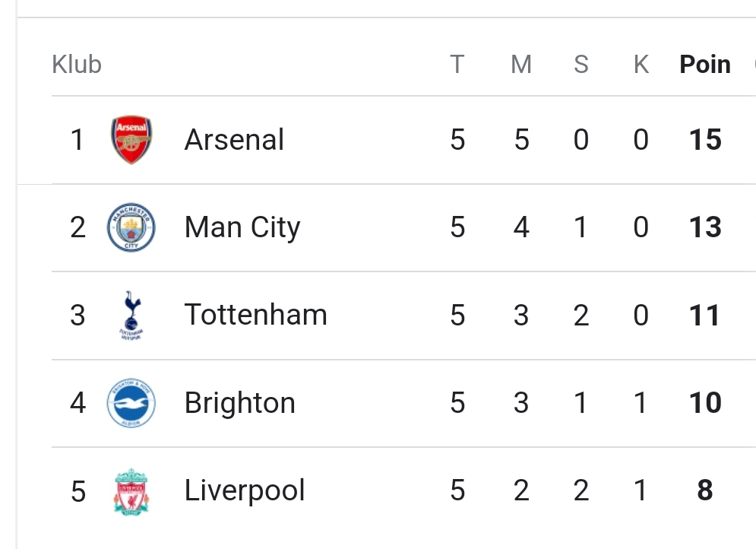Open the Man City team link
The image size is (756, 549).
(242, 227)
